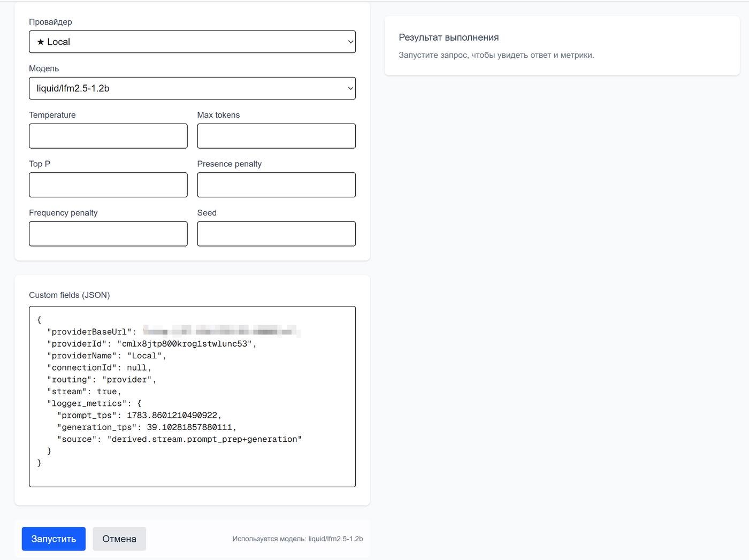Focus the Temperature input field

coord(108,136)
